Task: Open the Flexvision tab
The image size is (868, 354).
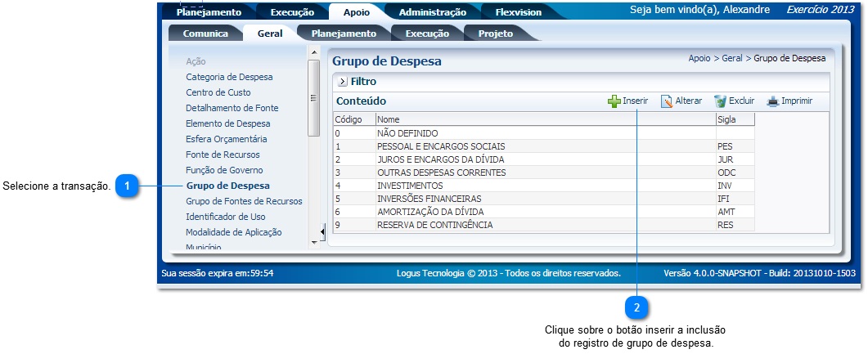Action: tap(518, 12)
